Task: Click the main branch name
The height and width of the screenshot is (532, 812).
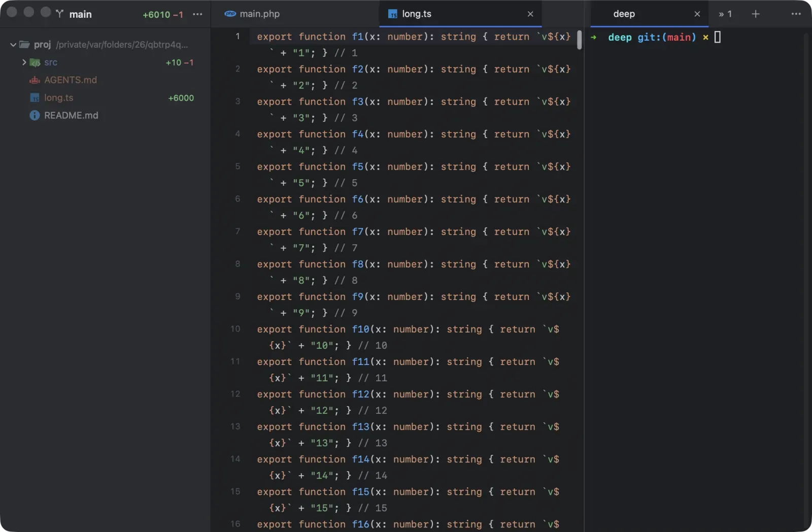Action: coord(81,14)
